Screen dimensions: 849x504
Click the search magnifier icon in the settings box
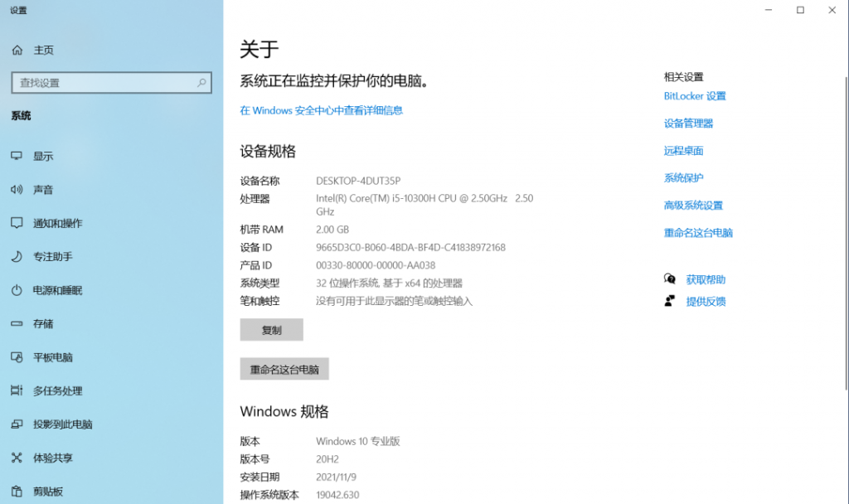(x=201, y=83)
